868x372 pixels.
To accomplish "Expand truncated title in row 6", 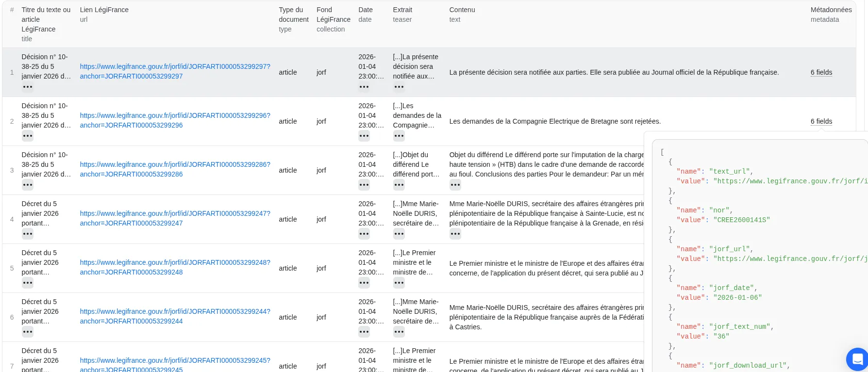I will pyautogui.click(x=28, y=332).
